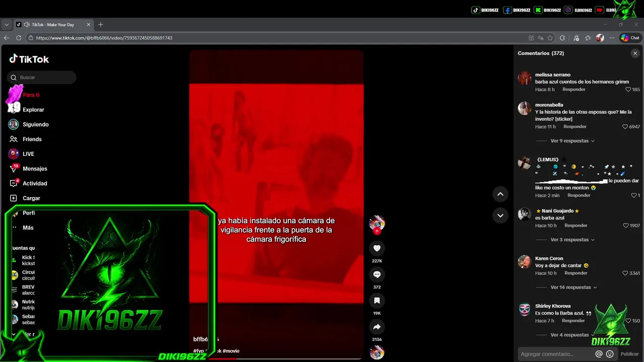The width and height of the screenshot is (644, 362).
Task: Open melissa serrano's profile avatar
Action: point(524,78)
